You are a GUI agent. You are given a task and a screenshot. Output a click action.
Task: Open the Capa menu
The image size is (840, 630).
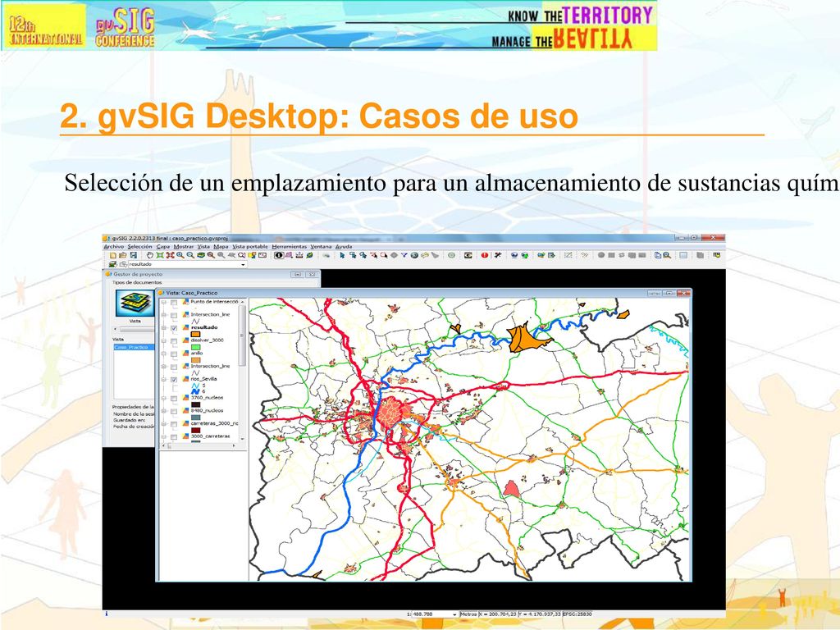(163, 246)
